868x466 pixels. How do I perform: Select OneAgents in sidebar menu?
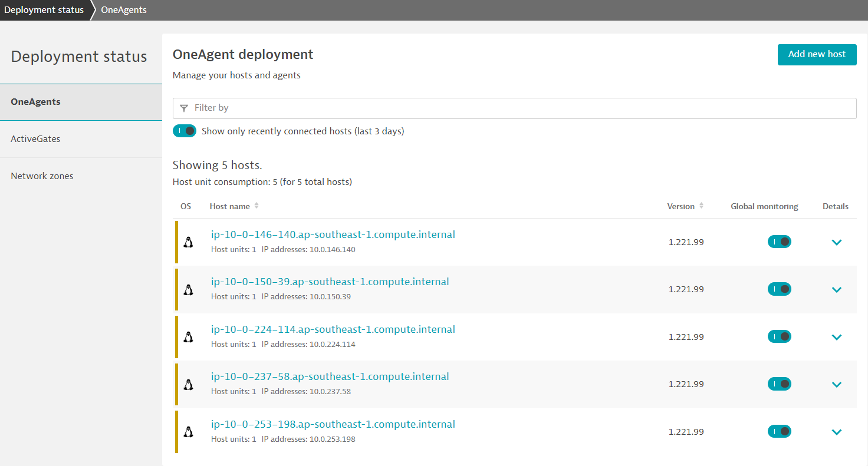81,102
